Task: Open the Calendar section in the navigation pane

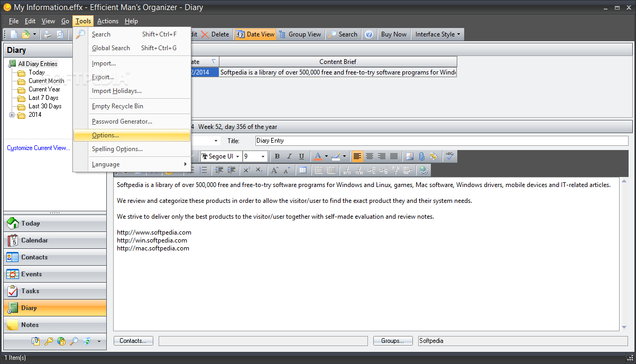Action: (x=55, y=240)
